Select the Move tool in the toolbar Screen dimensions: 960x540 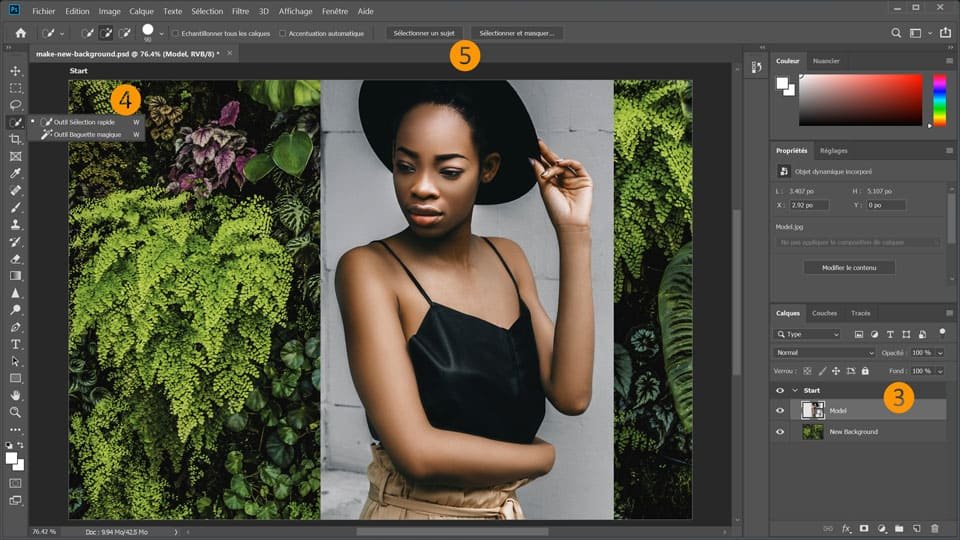15,71
